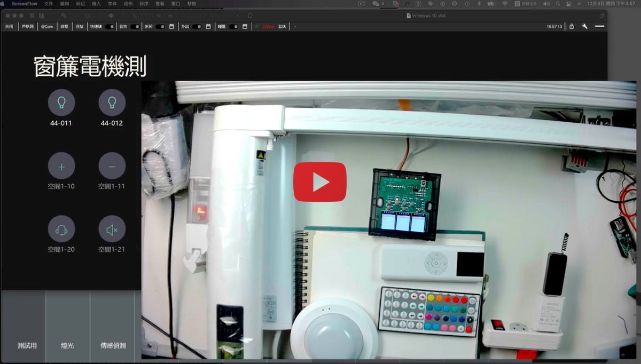Click the Bluetooth icon in the macOS menu bar

pyautogui.click(x=479, y=3)
